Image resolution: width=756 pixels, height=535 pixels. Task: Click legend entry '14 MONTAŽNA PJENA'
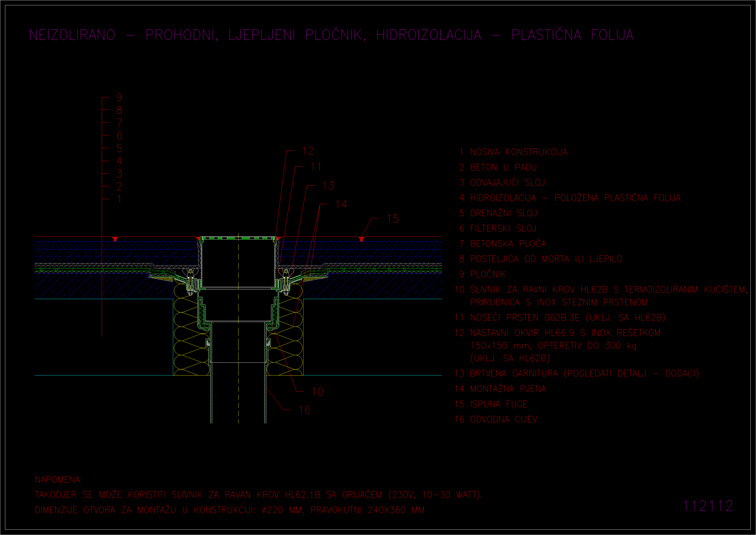point(500,389)
